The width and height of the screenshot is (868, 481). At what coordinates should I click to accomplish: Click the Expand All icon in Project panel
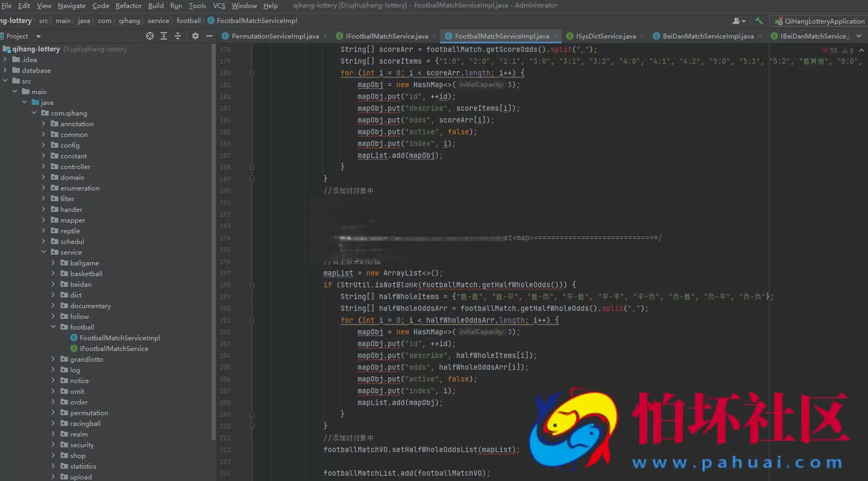(x=164, y=36)
